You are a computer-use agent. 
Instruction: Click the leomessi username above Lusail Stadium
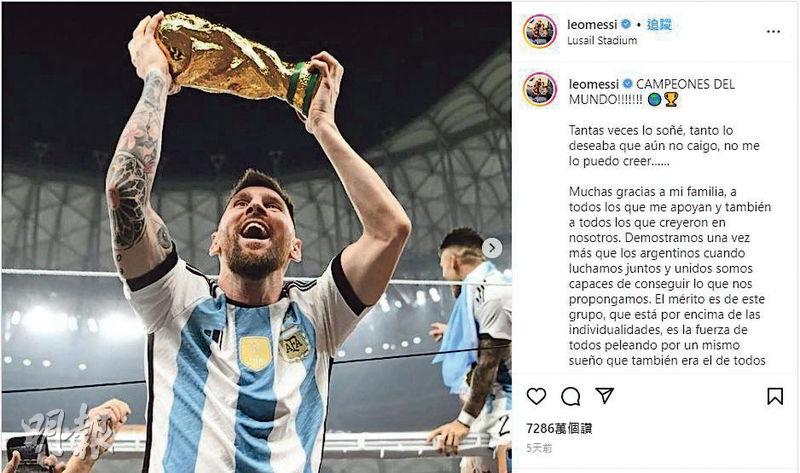(594, 23)
